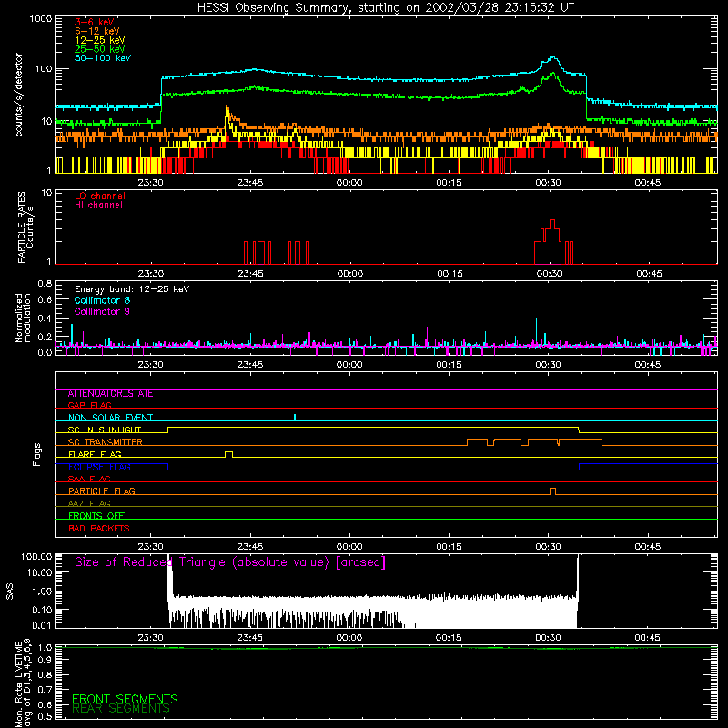Click the SAS axis label
728x728 pixels.
10,591
